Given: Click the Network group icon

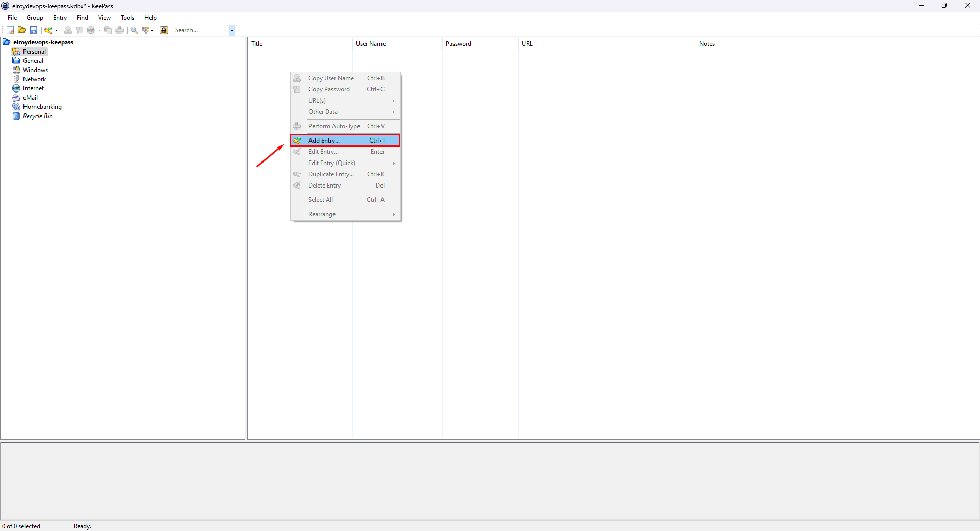Looking at the screenshot, I should pyautogui.click(x=16, y=79).
